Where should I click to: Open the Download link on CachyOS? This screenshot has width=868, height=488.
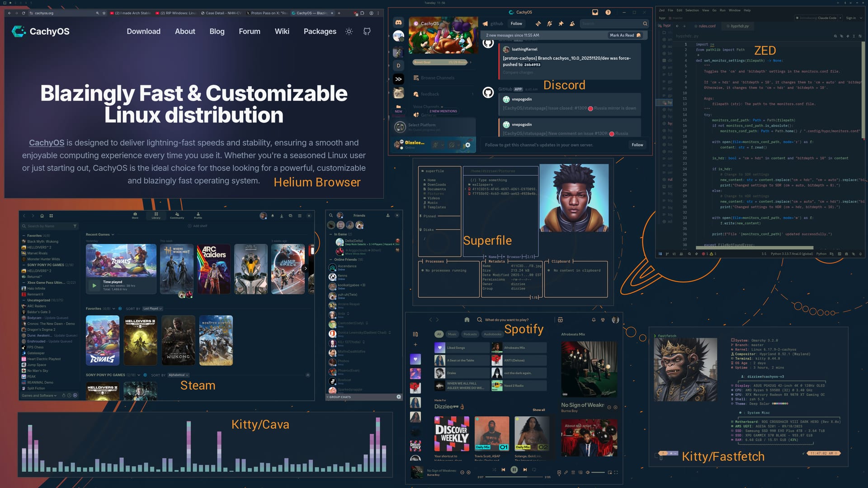tap(143, 32)
